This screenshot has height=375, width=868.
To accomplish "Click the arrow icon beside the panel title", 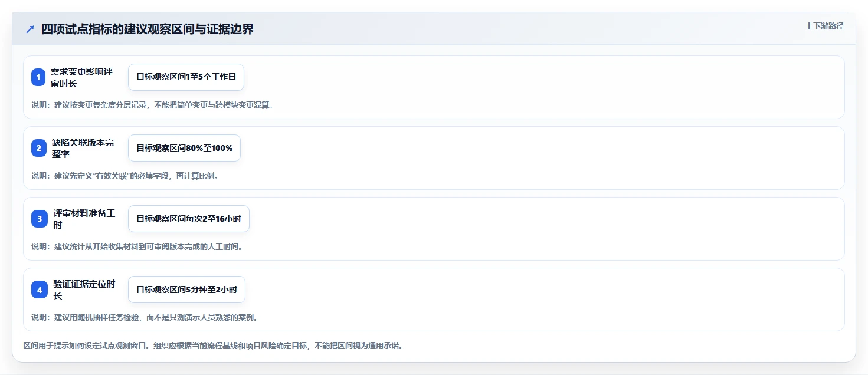I will (30, 29).
